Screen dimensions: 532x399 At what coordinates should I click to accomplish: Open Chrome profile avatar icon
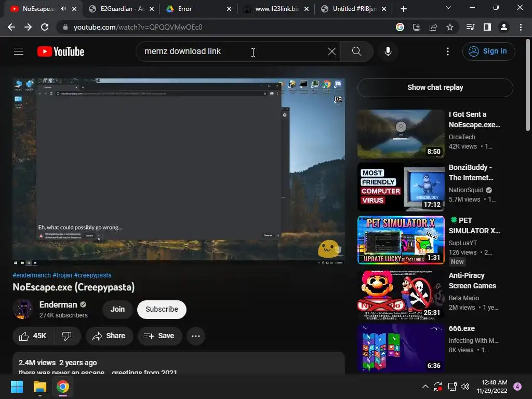click(504, 27)
